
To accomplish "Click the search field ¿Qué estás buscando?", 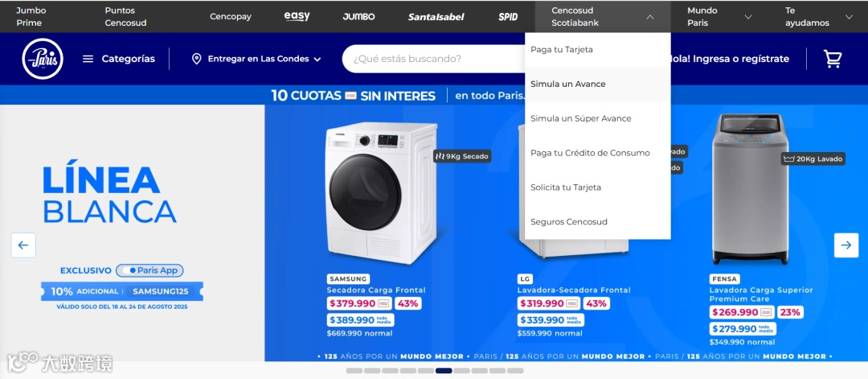I will pos(434,59).
